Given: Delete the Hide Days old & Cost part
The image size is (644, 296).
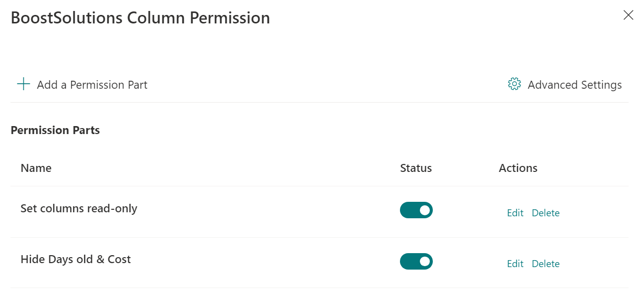Looking at the screenshot, I should click(545, 264).
